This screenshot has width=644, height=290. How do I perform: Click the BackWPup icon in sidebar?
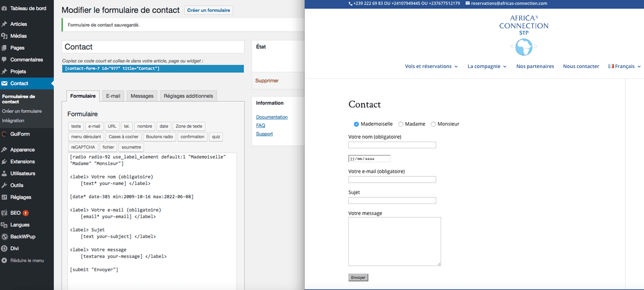(x=4, y=236)
